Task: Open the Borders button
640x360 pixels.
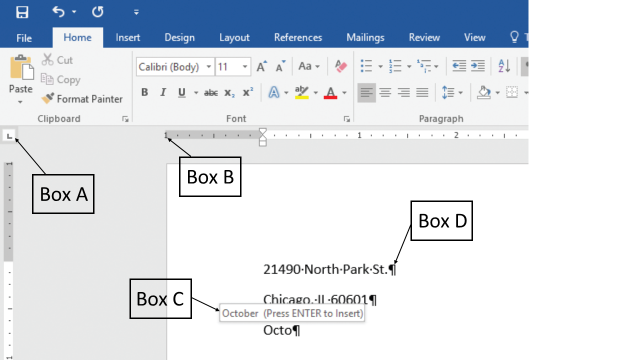Action: pos(512,93)
